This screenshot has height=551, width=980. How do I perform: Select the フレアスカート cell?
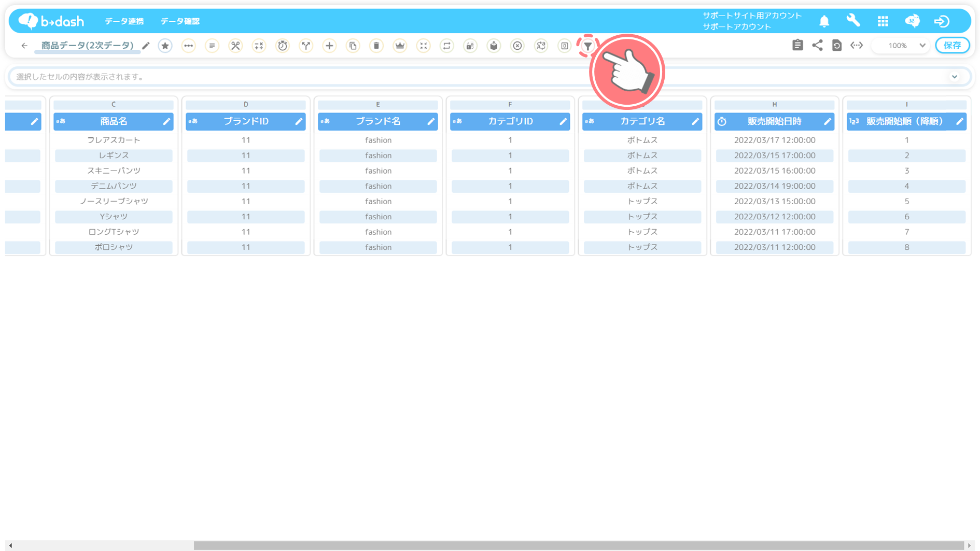[114, 140]
